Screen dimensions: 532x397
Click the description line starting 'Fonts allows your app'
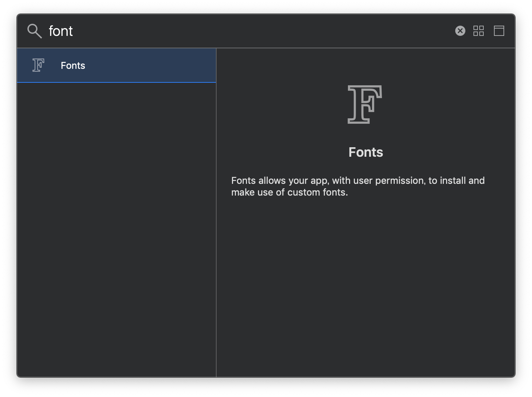357,181
